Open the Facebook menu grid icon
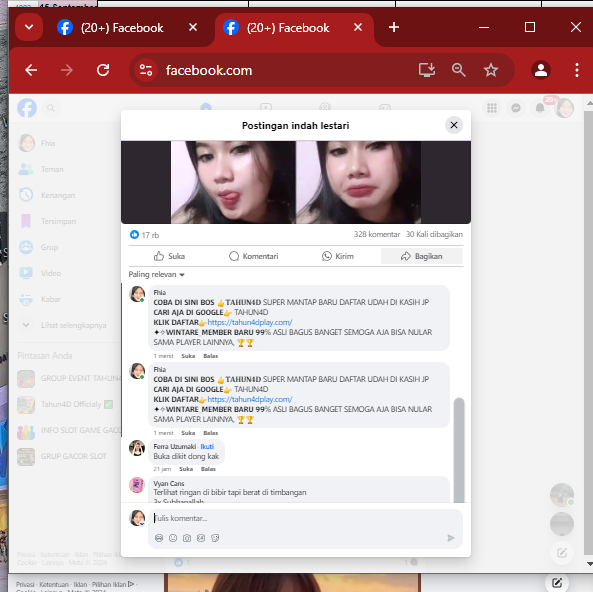This screenshot has width=593, height=592. point(492,108)
